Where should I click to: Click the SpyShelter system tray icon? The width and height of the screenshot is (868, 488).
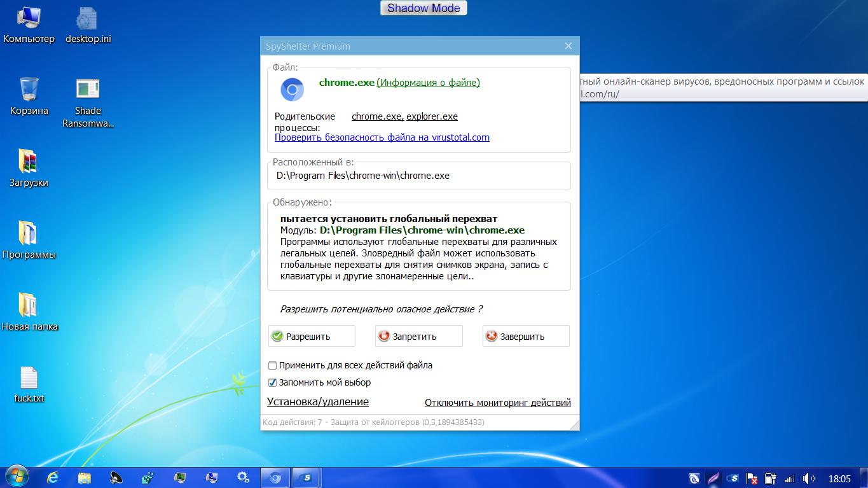click(733, 478)
